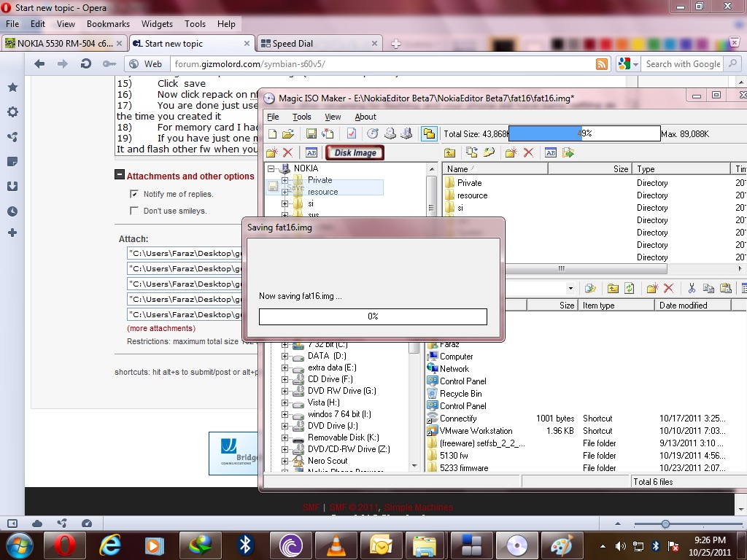Click the New image icon in Magic ISO toolbar
Viewport: 747px width, 560px height.
click(x=273, y=134)
